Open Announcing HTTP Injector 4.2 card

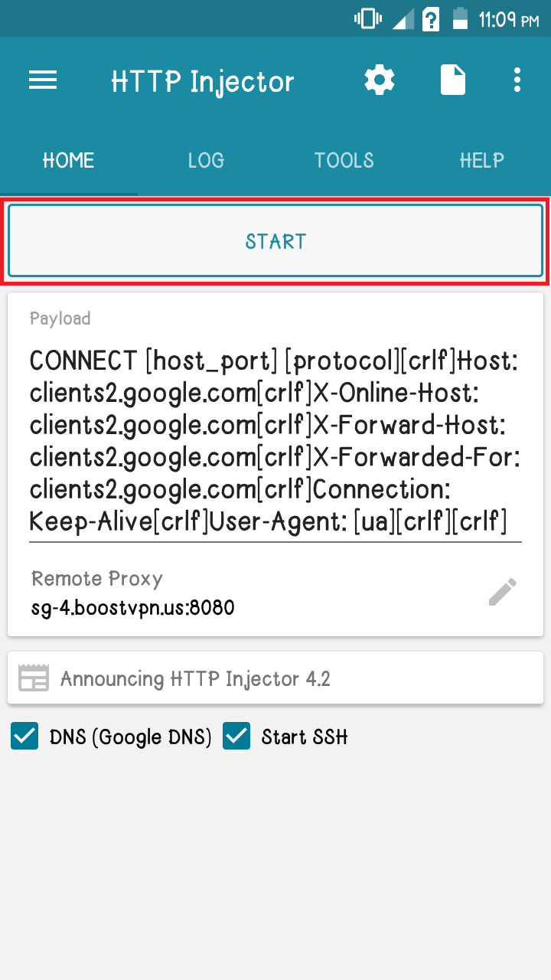pyautogui.click(x=275, y=678)
